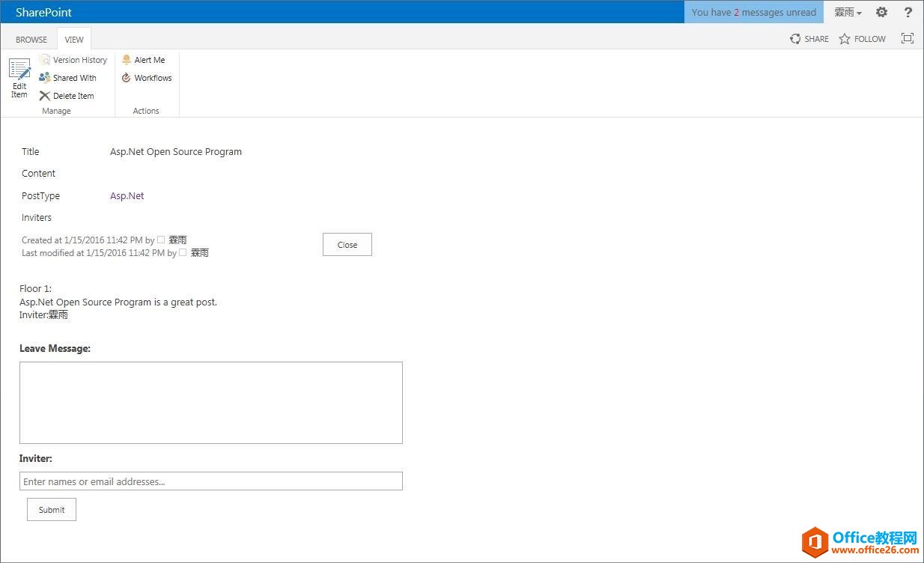Open the settings gear menu
This screenshot has width=924, height=563.
coord(881,12)
